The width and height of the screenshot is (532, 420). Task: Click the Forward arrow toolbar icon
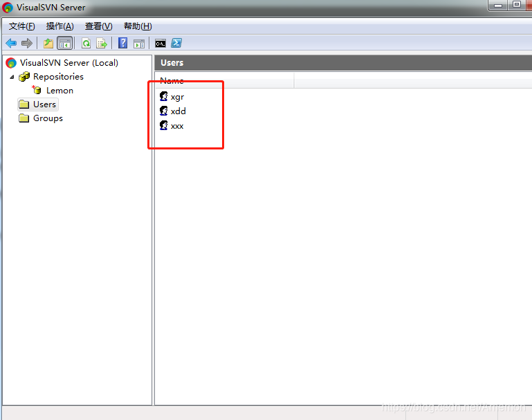tap(27, 43)
